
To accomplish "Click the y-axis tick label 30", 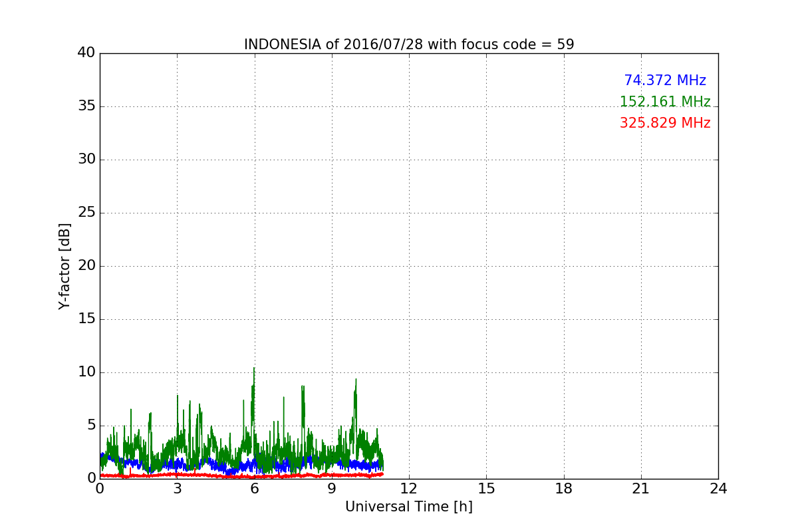I will click(x=86, y=160).
